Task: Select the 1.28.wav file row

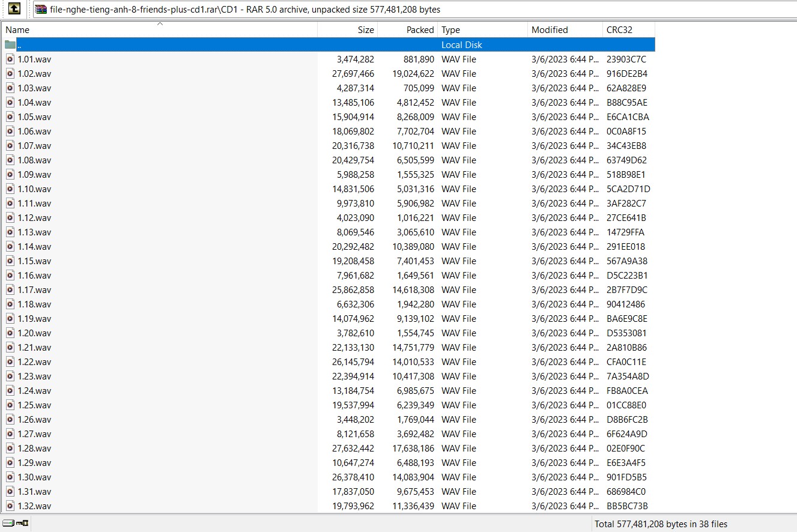Action: point(34,448)
